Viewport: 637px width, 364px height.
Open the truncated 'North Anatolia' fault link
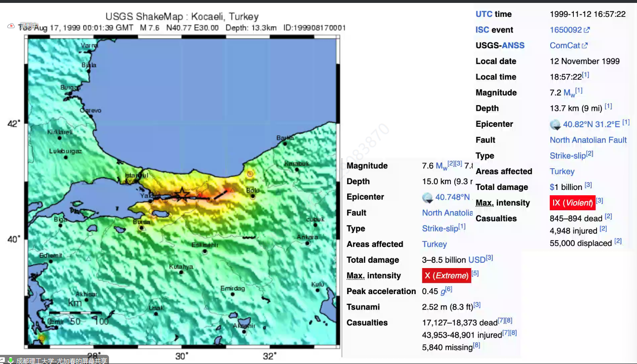coord(447,213)
